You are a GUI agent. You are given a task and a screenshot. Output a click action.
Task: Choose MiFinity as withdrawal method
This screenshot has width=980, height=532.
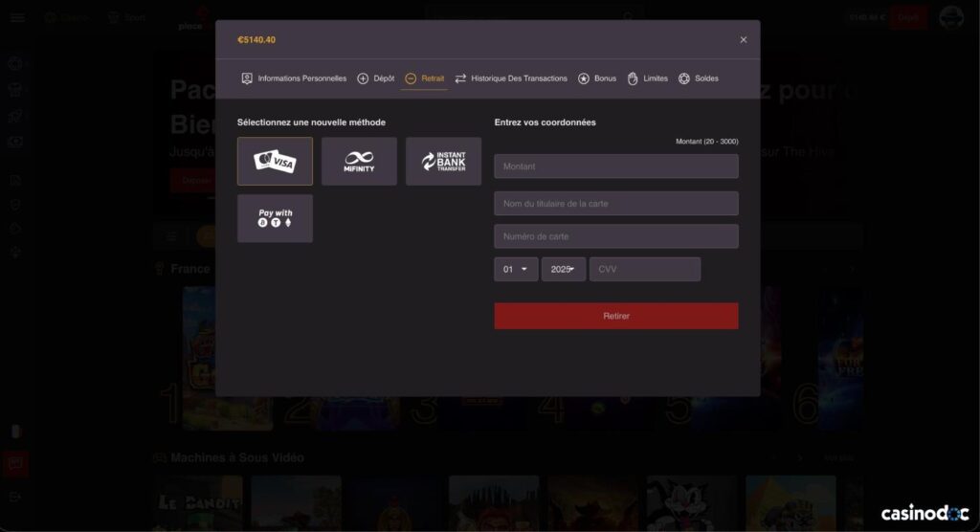coord(359,161)
